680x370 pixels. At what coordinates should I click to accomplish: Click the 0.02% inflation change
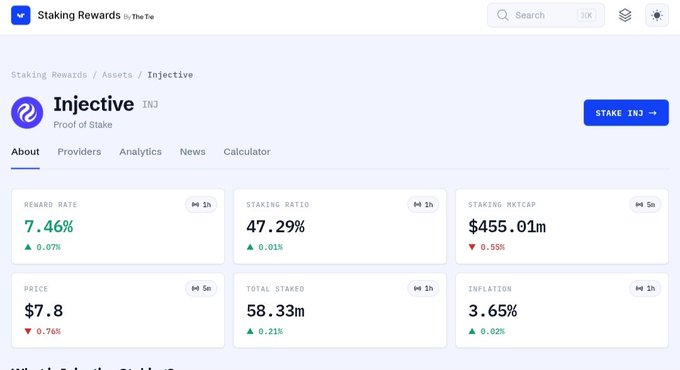tap(493, 331)
